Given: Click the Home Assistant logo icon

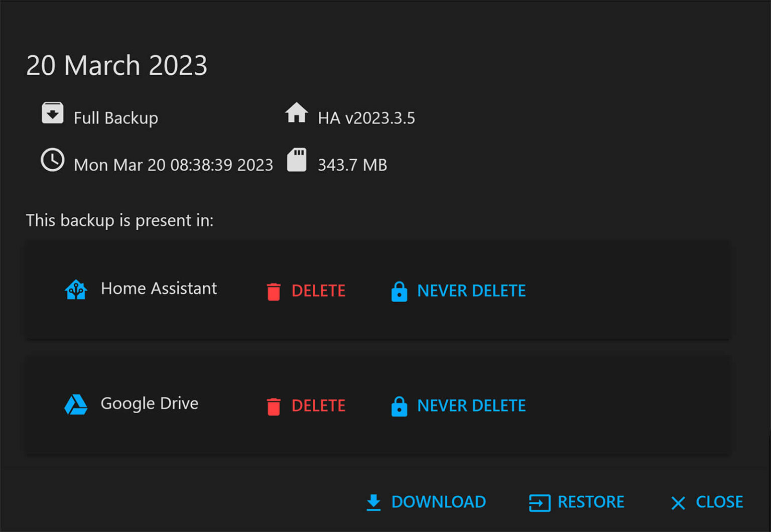Looking at the screenshot, I should [x=75, y=289].
